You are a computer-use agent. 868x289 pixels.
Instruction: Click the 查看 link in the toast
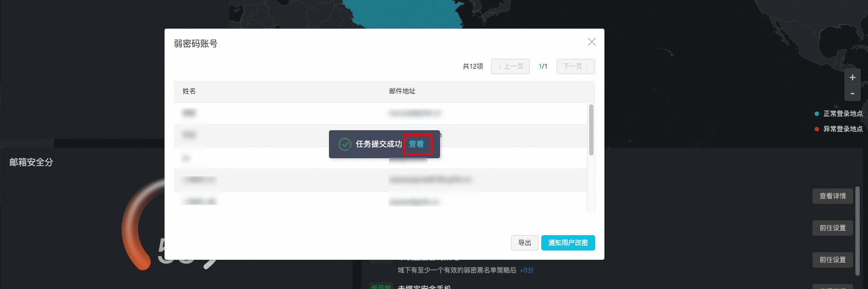[x=416, y=144]
